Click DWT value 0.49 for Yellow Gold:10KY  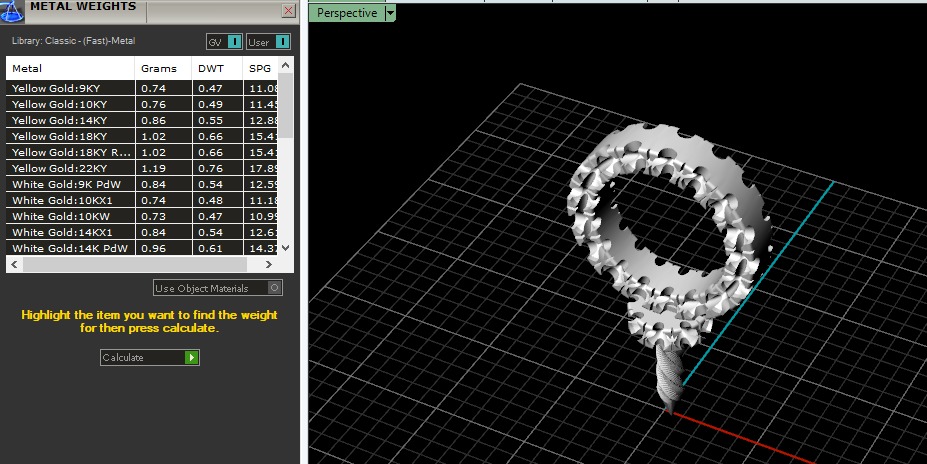coord(210,105)
